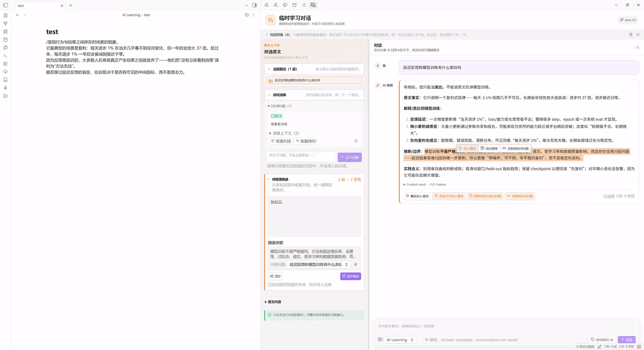This screenshot has width=644, height=350.
Task: Open daily note calendar icon in ribbon
Action: coord(5,40)
